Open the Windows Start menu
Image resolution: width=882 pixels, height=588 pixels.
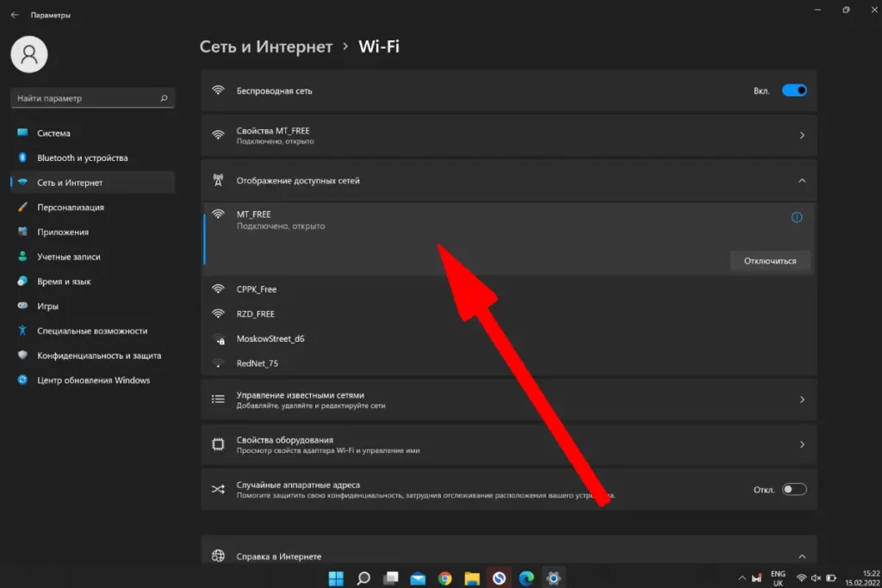pos(336,578)
